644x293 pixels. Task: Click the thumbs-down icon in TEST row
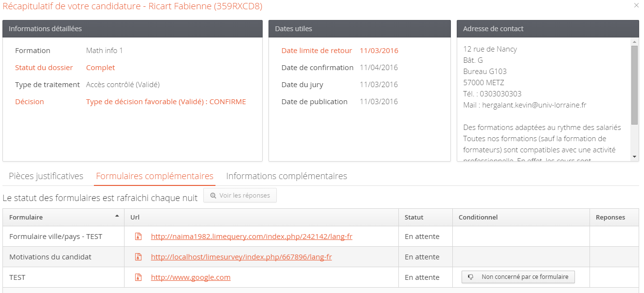tap(470, 277)
